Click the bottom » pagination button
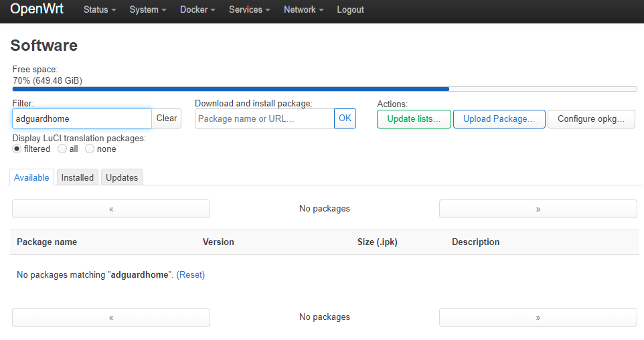Viewport: 644px width, 340px height. (538, 317)
